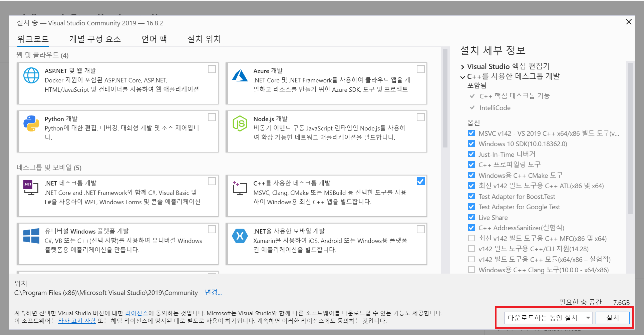Collapse the C++ desktop development details section

tap(462, 77)
